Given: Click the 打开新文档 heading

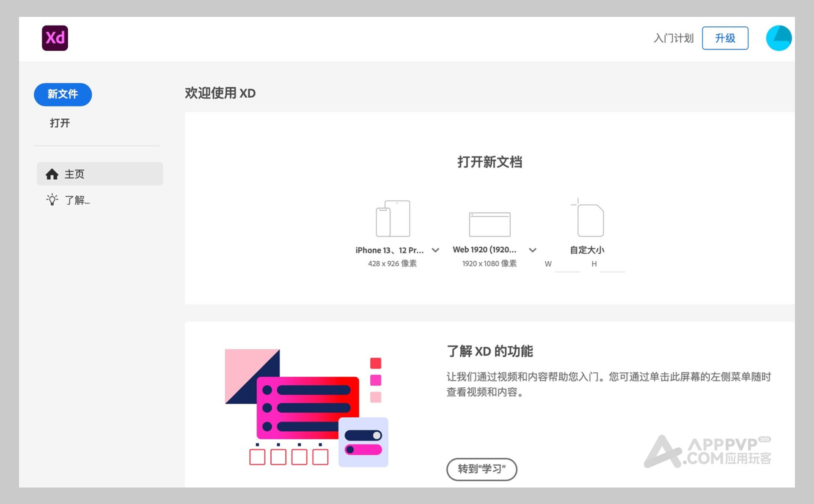Looking at the screenshot, I should click(x=489, y=162).
